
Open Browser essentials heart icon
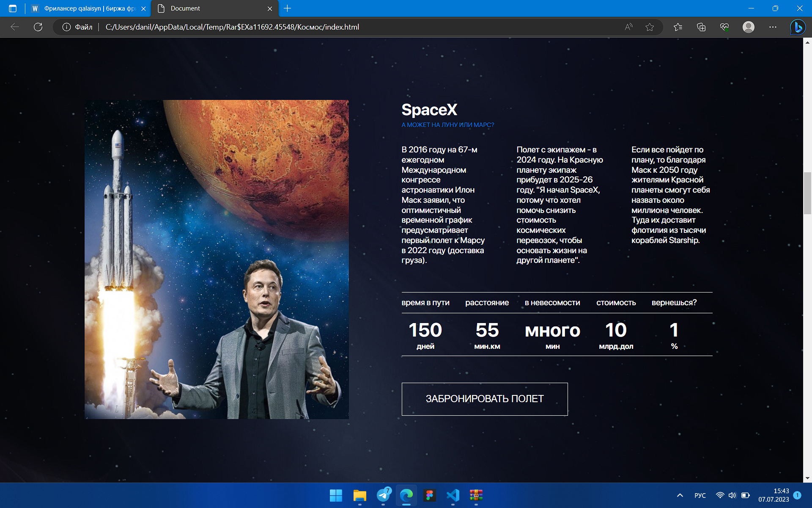[724, 27]
